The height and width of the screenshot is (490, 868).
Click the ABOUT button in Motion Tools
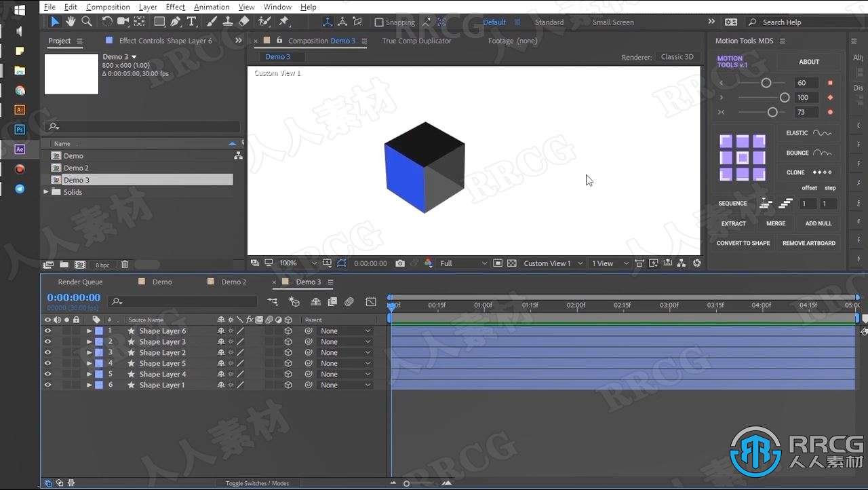click(x=809, y=62)
